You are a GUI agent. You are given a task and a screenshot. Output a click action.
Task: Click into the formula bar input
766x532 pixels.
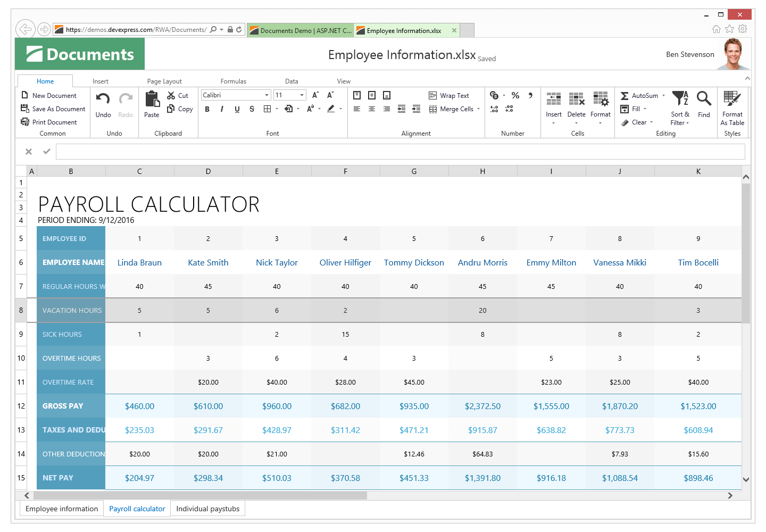click(400, 152)
